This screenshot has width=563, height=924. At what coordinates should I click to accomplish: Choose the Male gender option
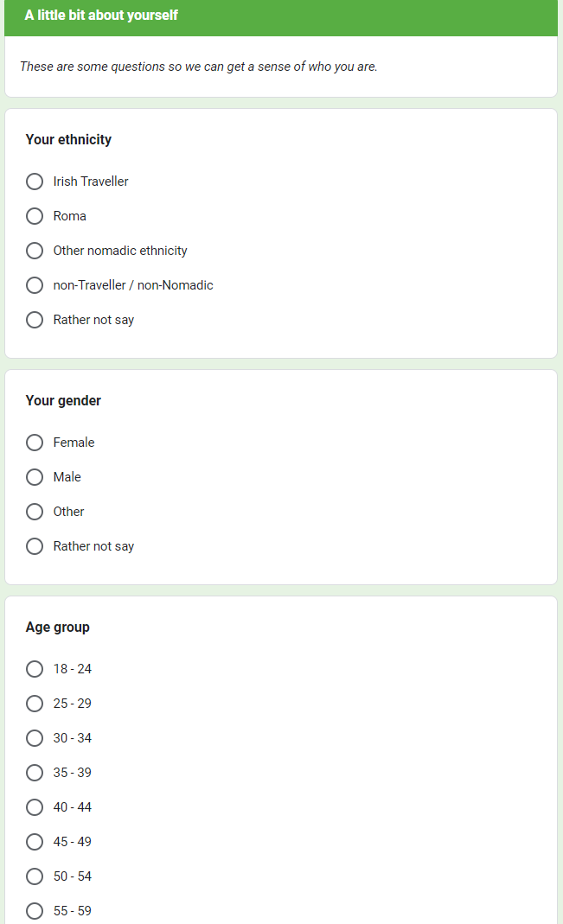click(x=35, y=477)
